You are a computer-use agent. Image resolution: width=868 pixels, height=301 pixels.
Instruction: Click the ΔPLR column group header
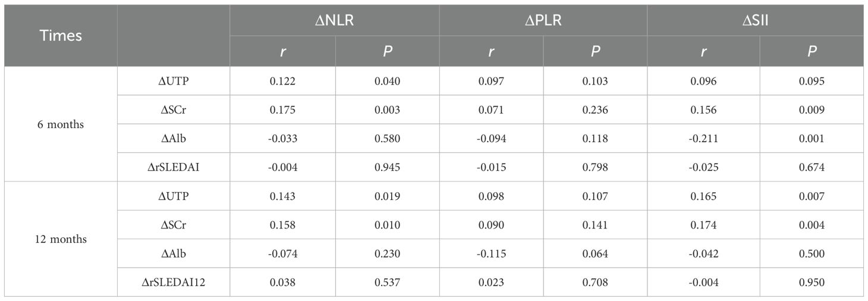pos(543,20)
